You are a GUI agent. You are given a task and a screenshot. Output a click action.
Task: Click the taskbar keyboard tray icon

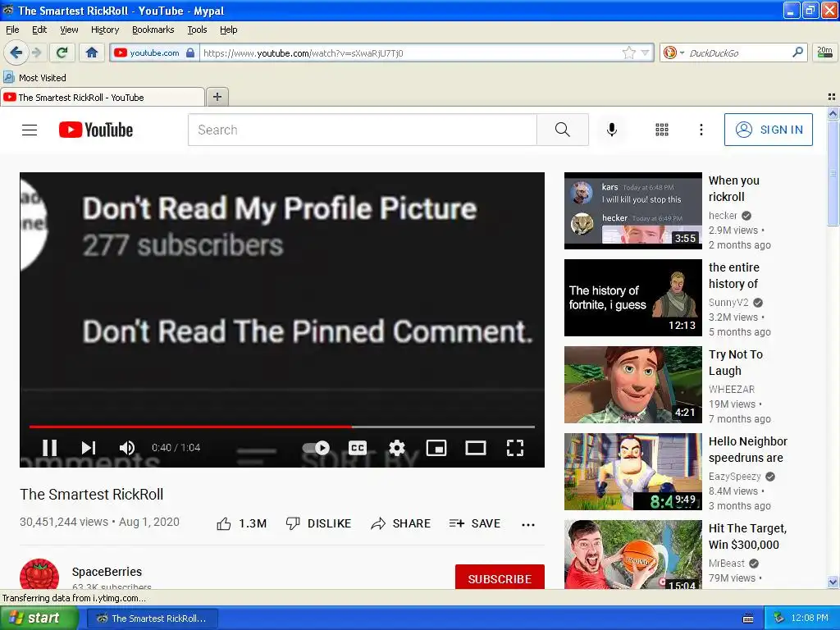coord(748,619)
